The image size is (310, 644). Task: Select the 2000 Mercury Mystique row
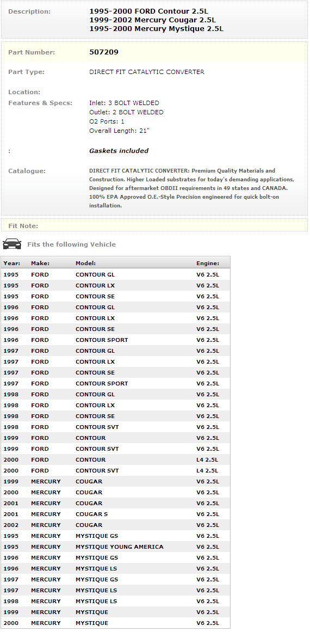pyautogui.click(x=116, y=623)
